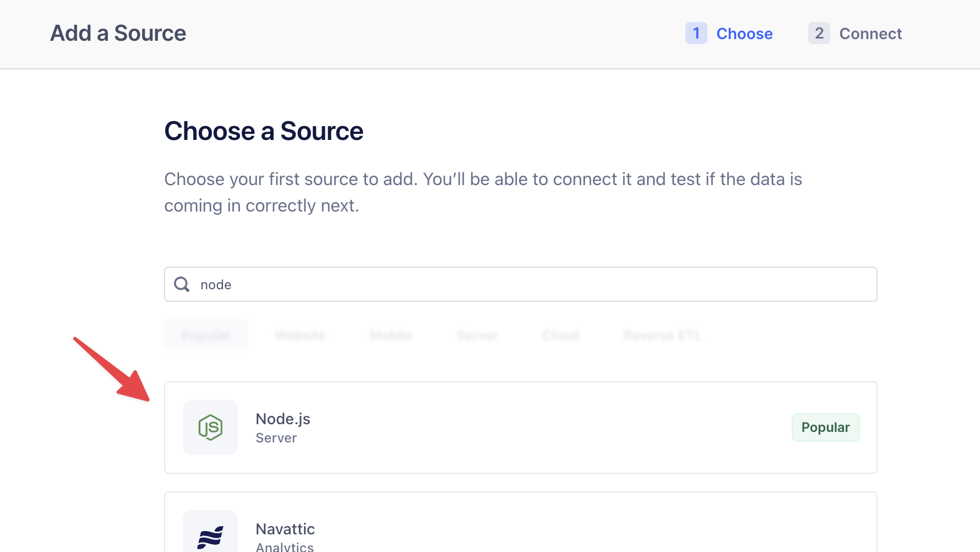Click the step "2" indicator badge
Screen dimensions: 980x552
click(819, 33)
